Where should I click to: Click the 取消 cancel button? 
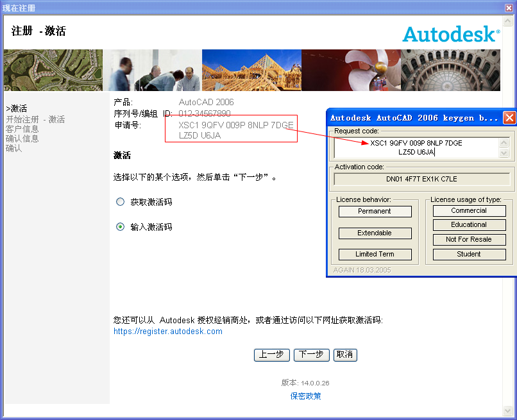[345, 355]
